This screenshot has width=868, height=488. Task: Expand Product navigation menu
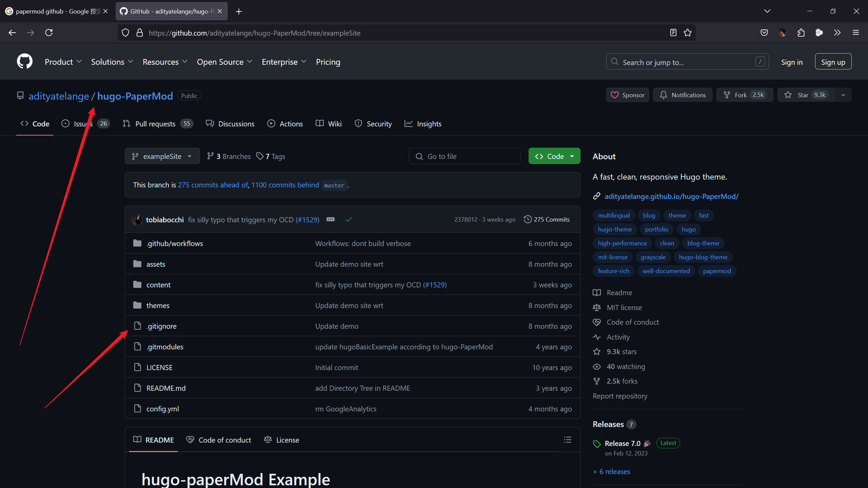coord(63,62)
